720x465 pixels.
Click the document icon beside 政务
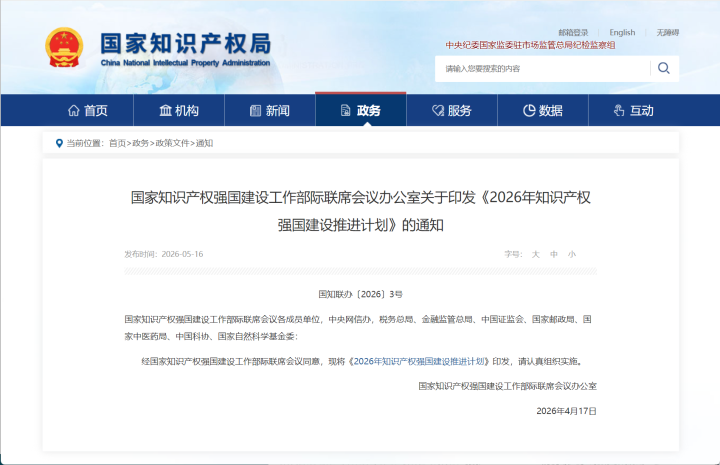coord(345,111)
